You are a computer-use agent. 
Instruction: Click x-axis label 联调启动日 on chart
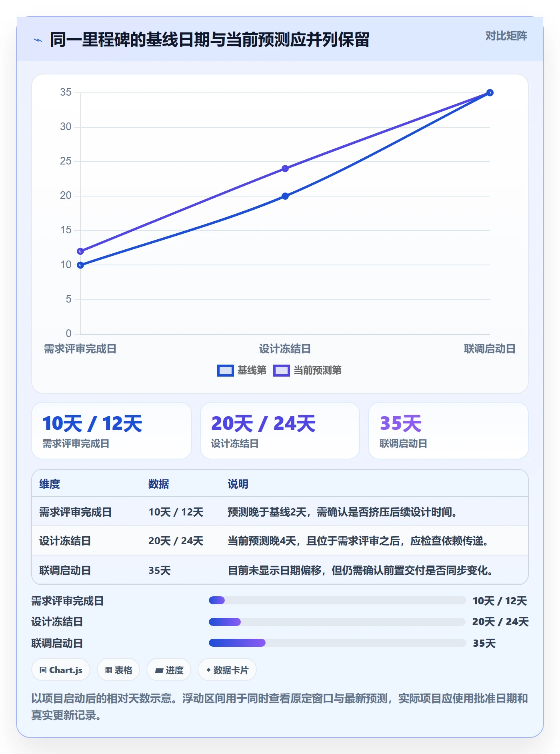point(490,349)
